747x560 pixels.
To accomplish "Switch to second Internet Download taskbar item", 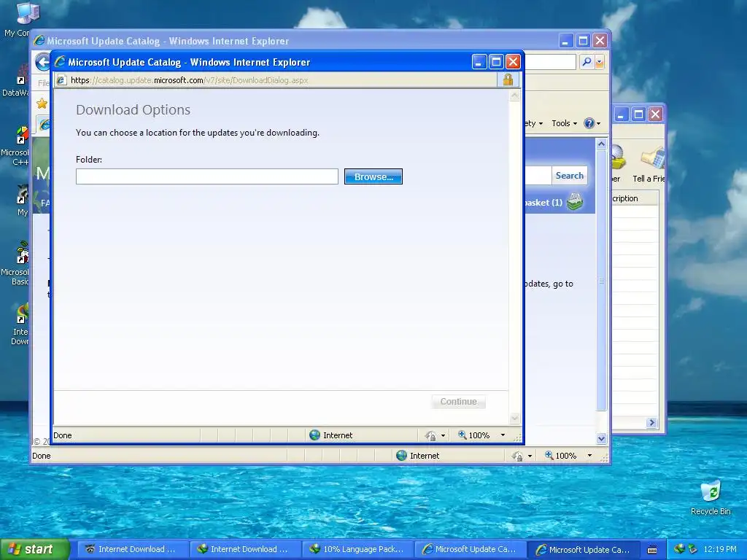I will point(244,549).
